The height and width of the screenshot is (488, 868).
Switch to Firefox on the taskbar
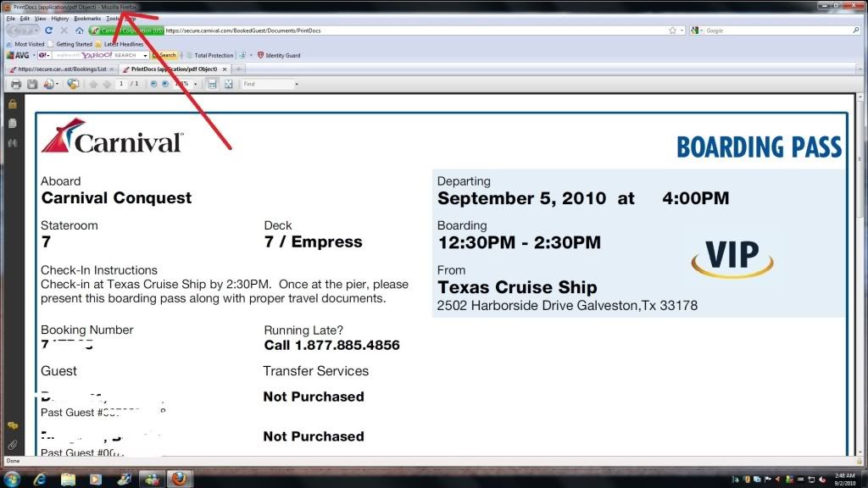point(179,479)
